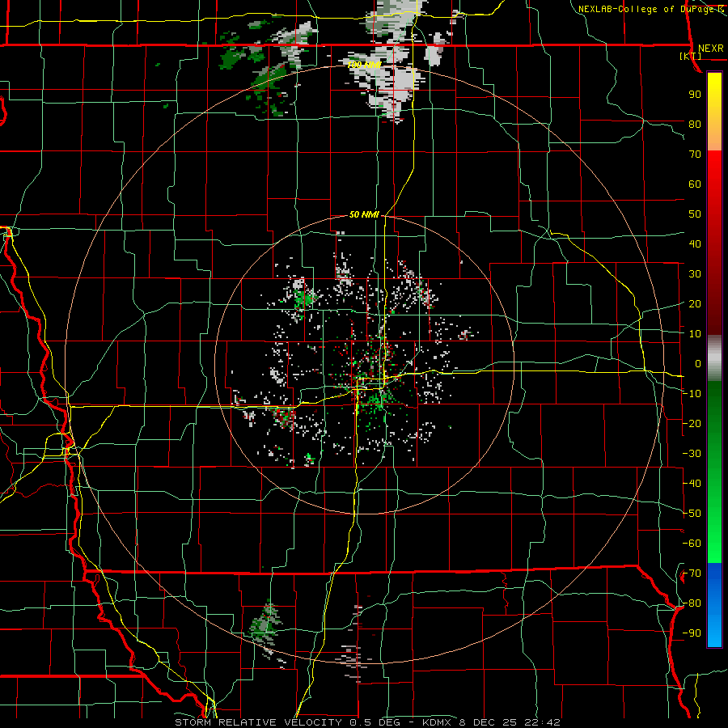
Task: Click the 40 value on the velocity scale
Action: pos(695,244)
